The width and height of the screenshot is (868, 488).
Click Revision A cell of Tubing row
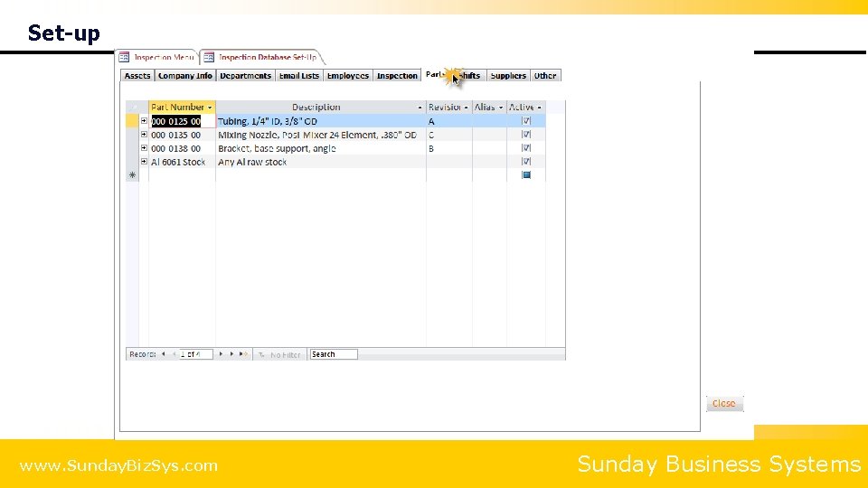tap(449, 121)
